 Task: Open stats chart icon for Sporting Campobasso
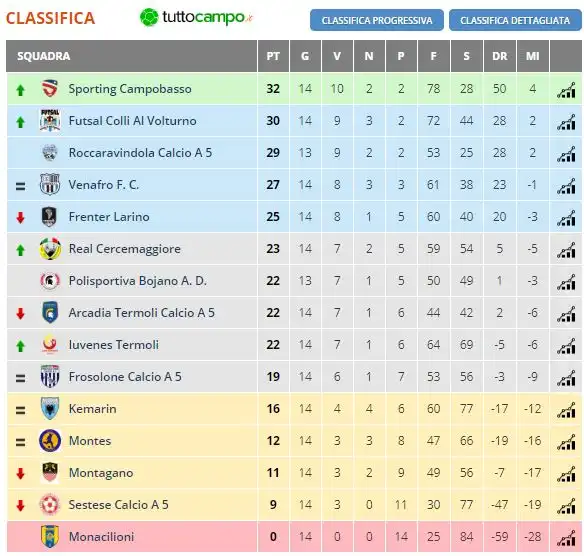[566, 90]
